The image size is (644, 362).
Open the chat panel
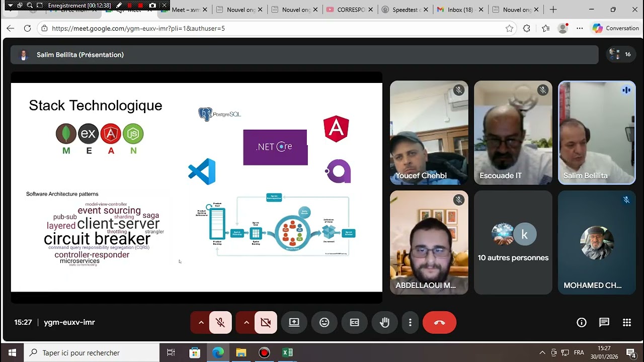click(604, 322)
